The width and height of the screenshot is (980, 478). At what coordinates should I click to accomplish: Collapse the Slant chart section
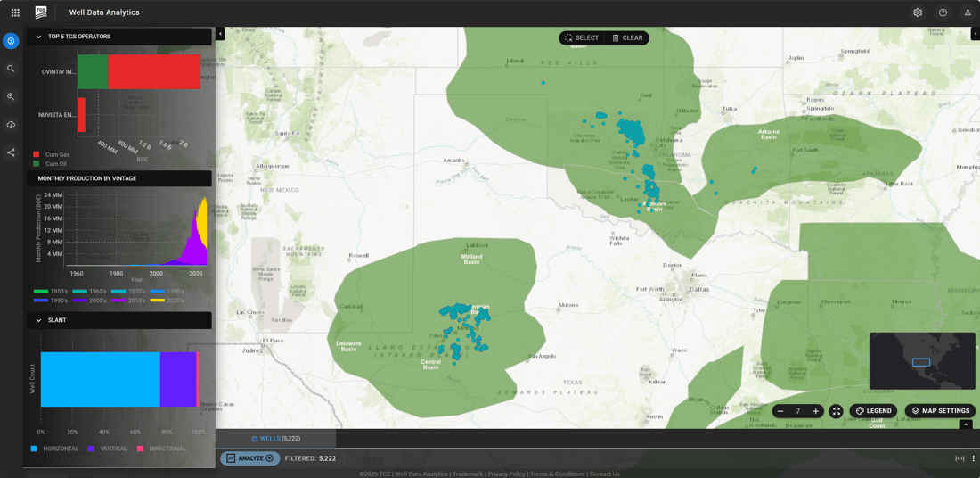(38, 320)
